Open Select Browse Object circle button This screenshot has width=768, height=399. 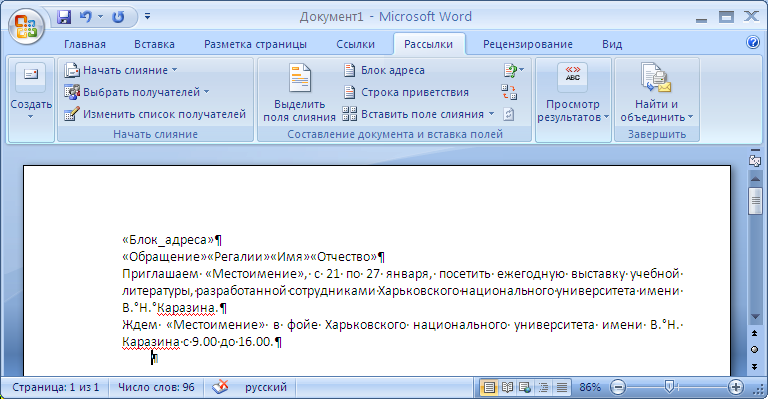point(755,350)
